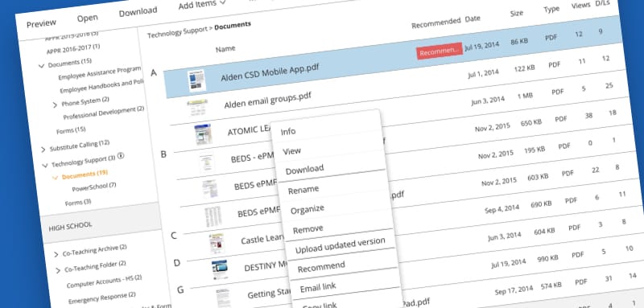Click the Preview toolbar button
This screenshot has height=308, width=644.
(x=42, y=23)
